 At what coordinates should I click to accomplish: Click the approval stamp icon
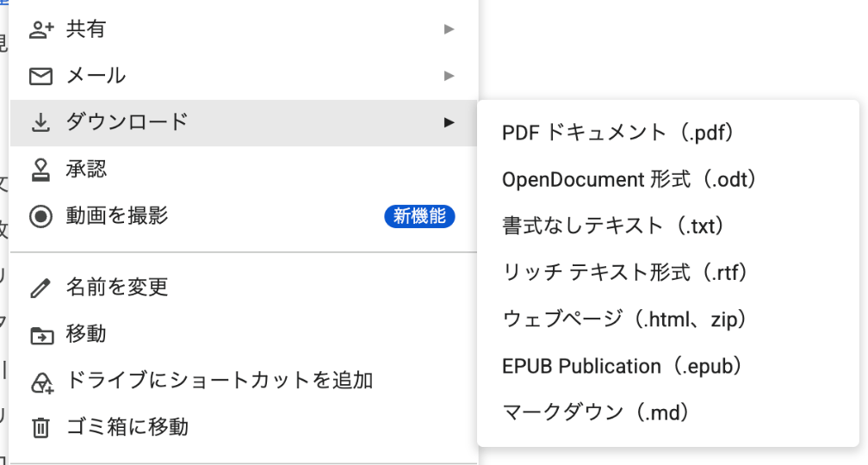[x=41, y=170]
